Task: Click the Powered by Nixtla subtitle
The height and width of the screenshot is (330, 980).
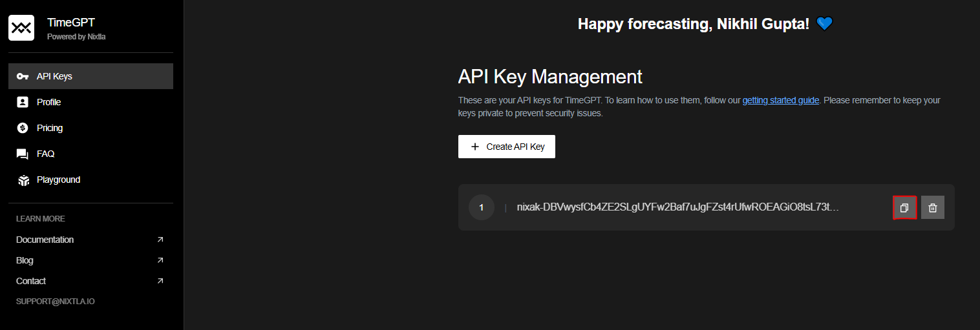Action: tap(76, 37)
